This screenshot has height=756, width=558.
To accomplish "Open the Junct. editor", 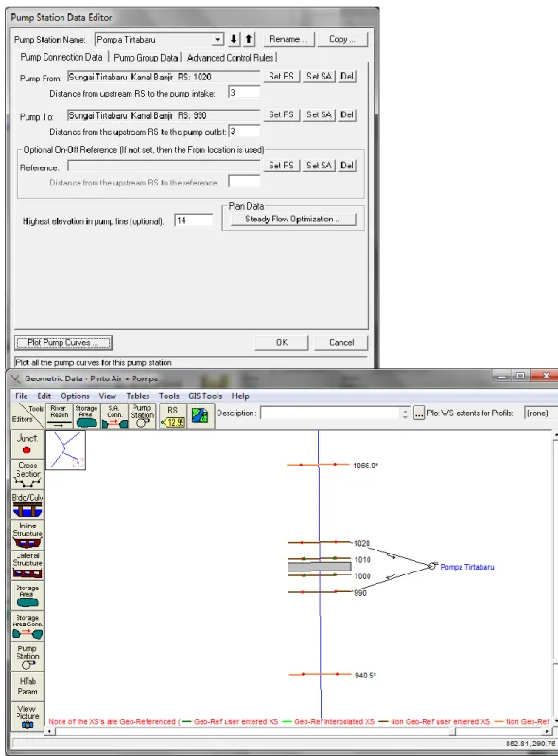I will [27, 444].
